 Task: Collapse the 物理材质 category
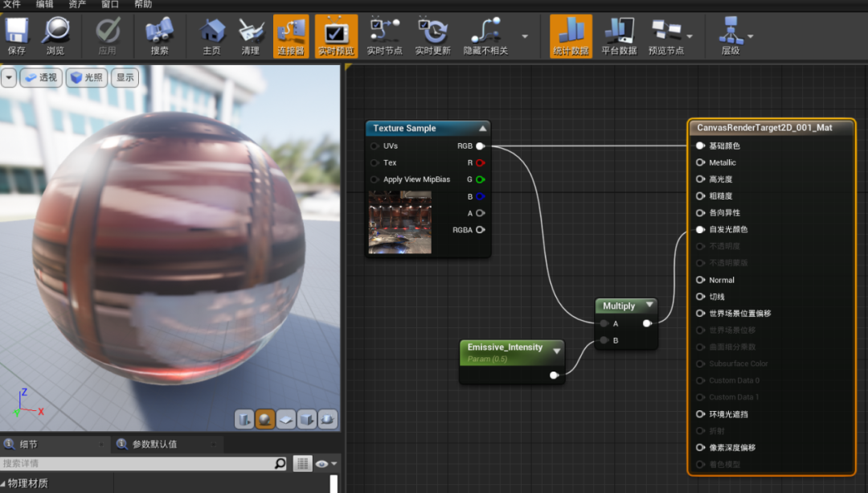pyautogui.click(x=4, y=483)
